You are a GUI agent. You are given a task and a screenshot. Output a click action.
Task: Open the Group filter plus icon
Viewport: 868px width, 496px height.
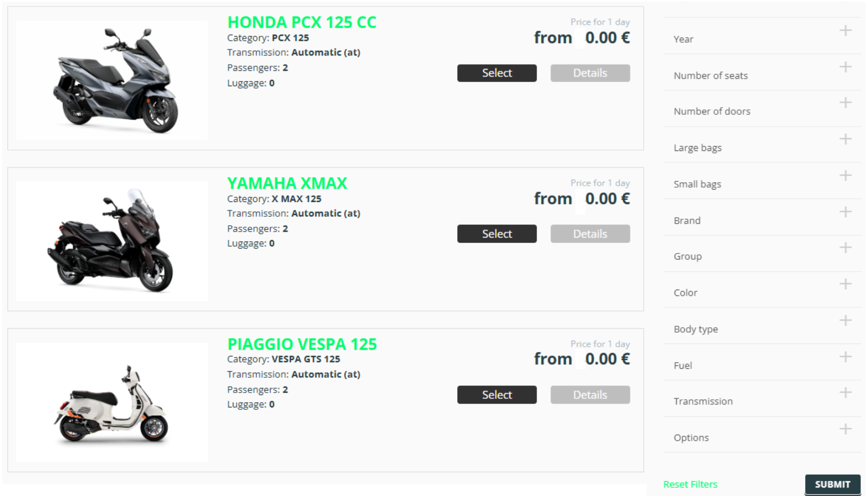(x=845, y=248)
